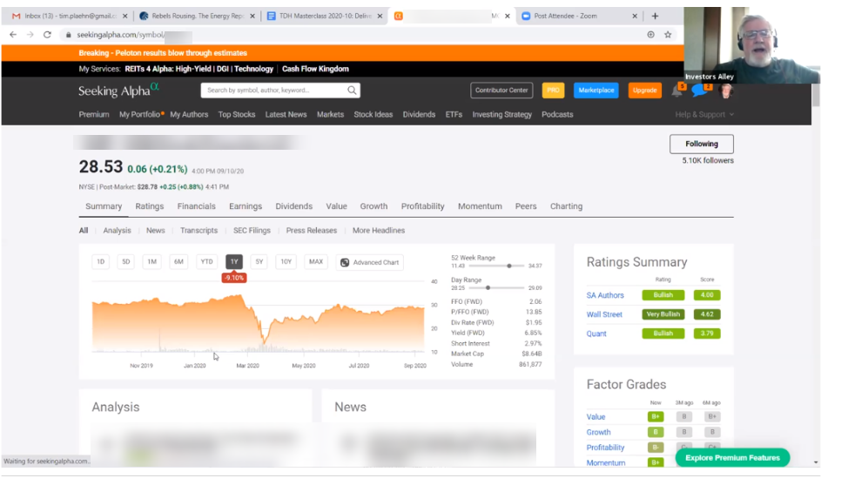Click the browser address bar
The width and height of the screenshot is (868, 485).
click(x=354, y=34)
